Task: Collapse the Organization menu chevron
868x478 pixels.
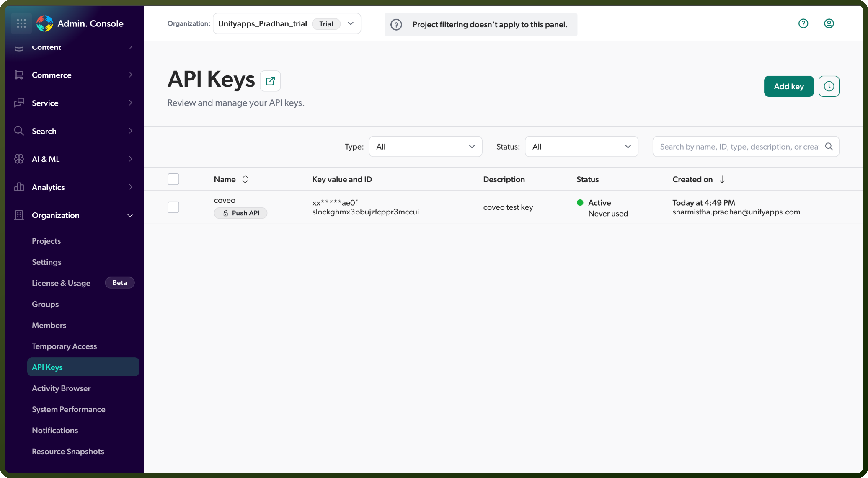Action: point(130,215)
